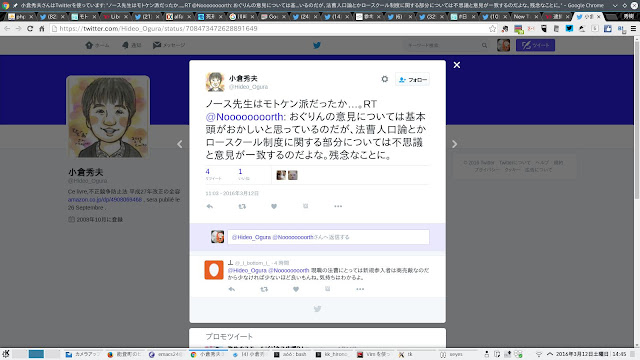Open the liker avatars next to the counts
This screenshot has height=360, width=640.
[287, 175]
